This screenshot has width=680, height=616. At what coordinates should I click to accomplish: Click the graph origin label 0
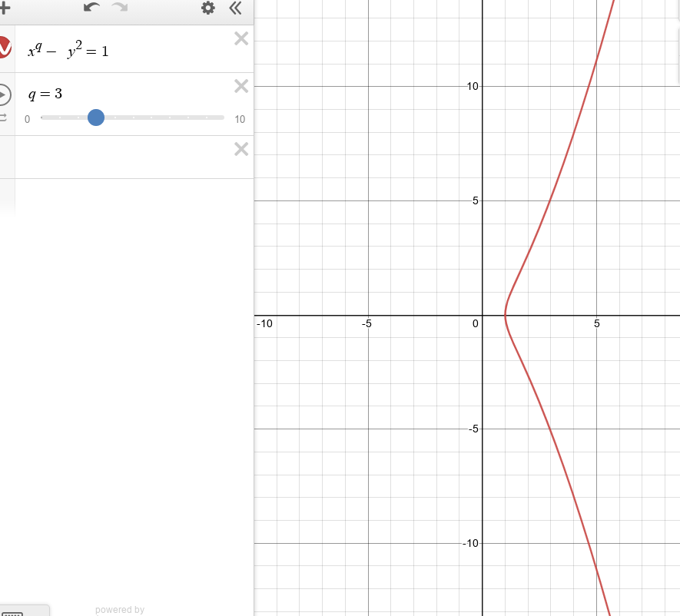pyautogui.click(x=476, y=323)
